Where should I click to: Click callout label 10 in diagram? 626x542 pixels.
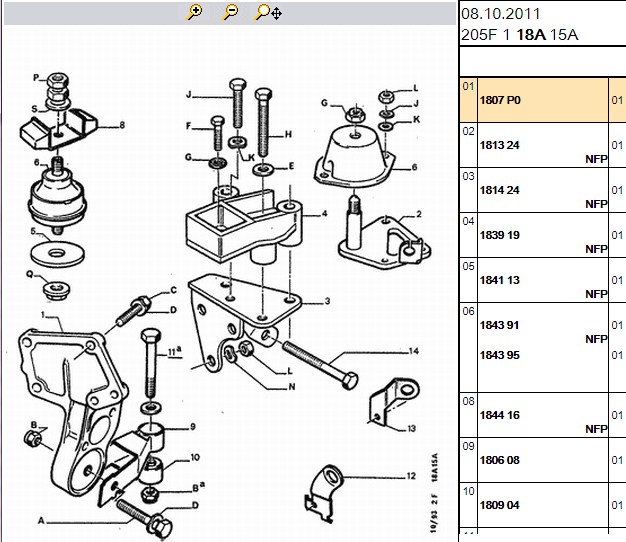195,457
